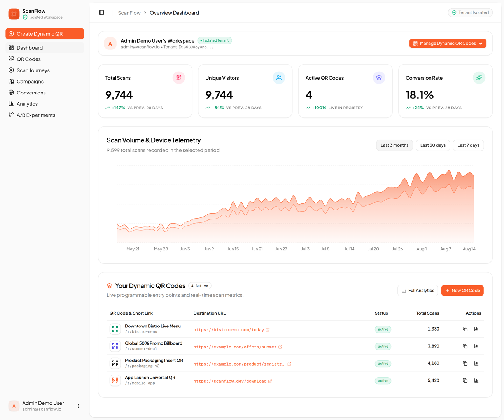
Task: Open the Admin Demo User options menu
Action: [78, 406]
